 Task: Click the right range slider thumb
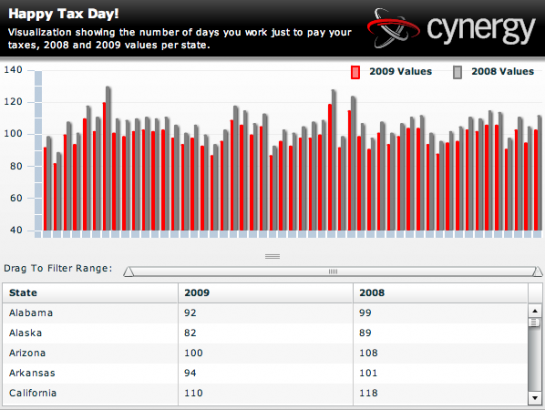(537, 272)
